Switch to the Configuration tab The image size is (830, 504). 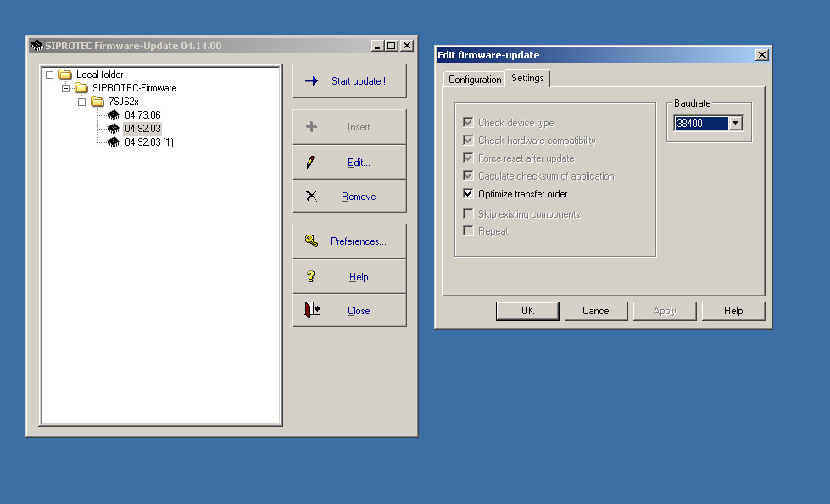tap(475, 80)
